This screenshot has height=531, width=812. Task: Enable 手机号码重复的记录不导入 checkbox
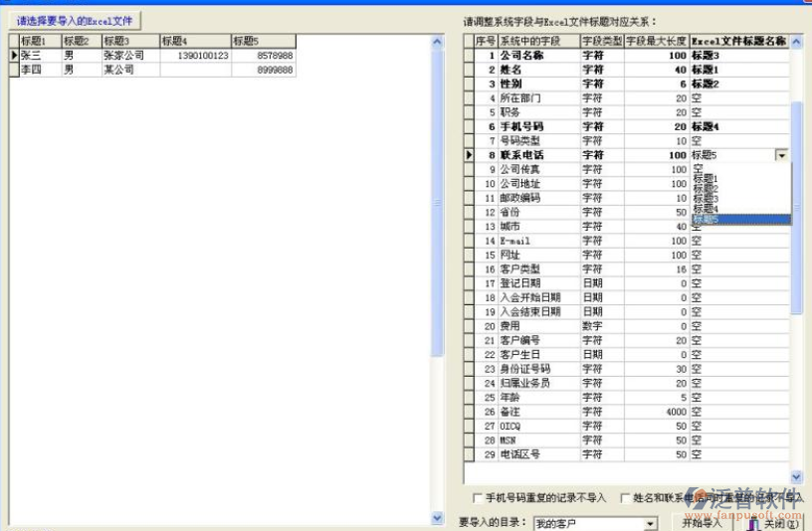click(478, 497)
